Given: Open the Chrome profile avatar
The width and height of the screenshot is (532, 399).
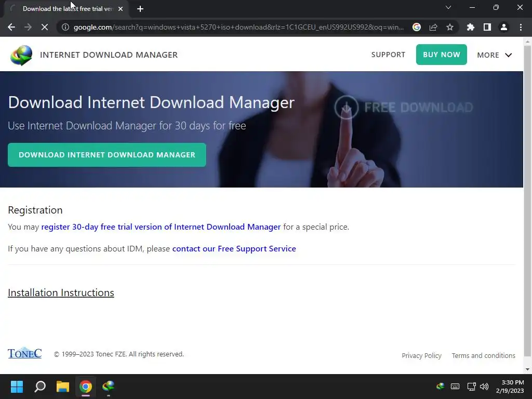Looking at the screenshot, I should point(504,27).
